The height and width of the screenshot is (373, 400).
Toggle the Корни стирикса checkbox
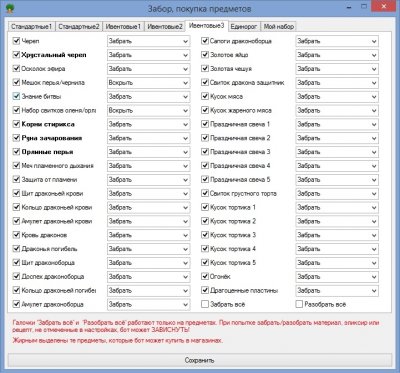16,124
